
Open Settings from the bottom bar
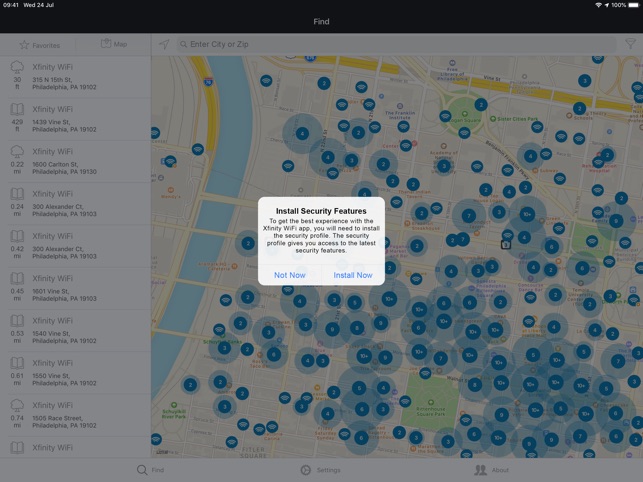(321, 469)
